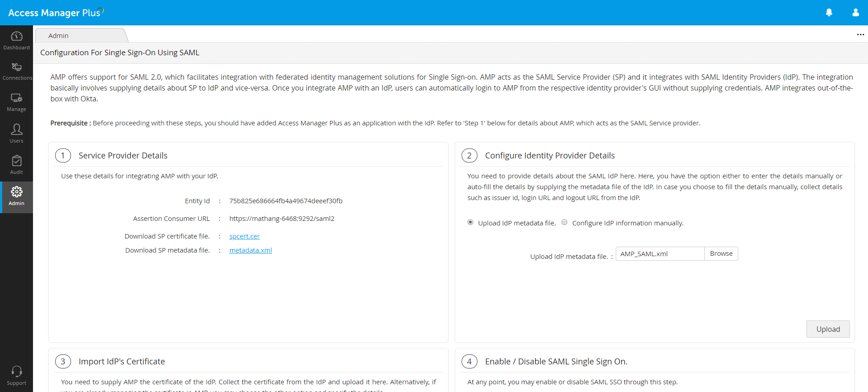Download the spcert.cer certificate file
This screenshot has height=392, width=868.
point(245,236)
